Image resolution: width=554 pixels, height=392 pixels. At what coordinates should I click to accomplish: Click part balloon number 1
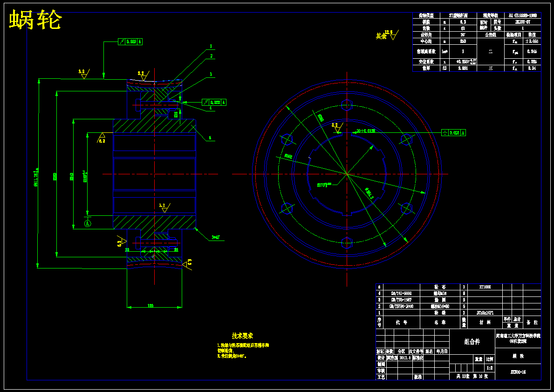click(x=211, y=46)
